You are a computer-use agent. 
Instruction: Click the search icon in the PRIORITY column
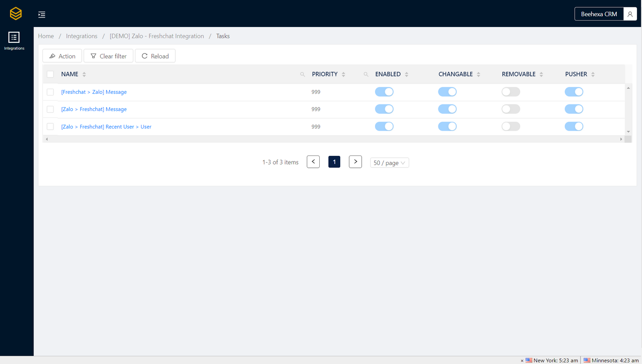tap(366, 74)
